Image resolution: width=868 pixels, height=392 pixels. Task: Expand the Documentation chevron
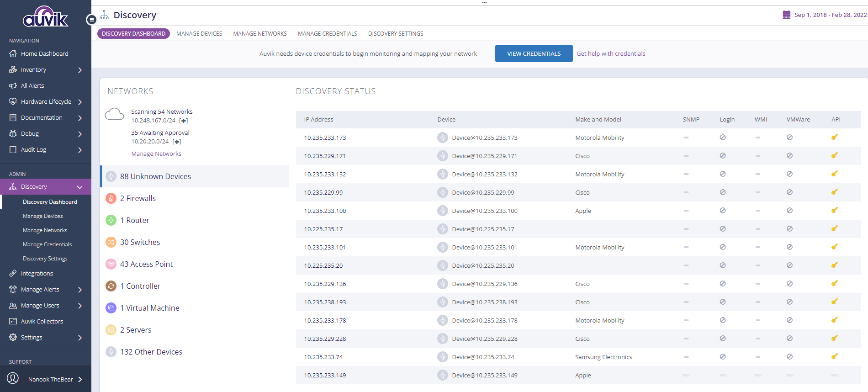80,118
